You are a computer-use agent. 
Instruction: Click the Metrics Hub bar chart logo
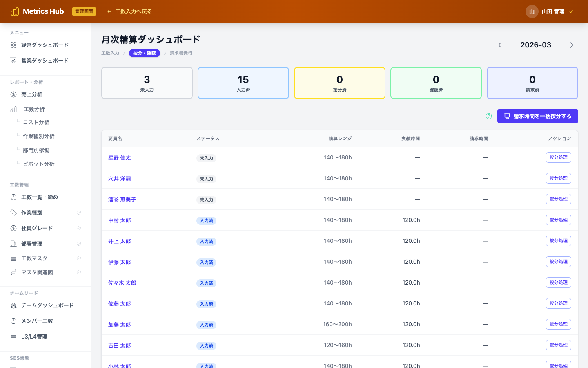click(15, 11)
